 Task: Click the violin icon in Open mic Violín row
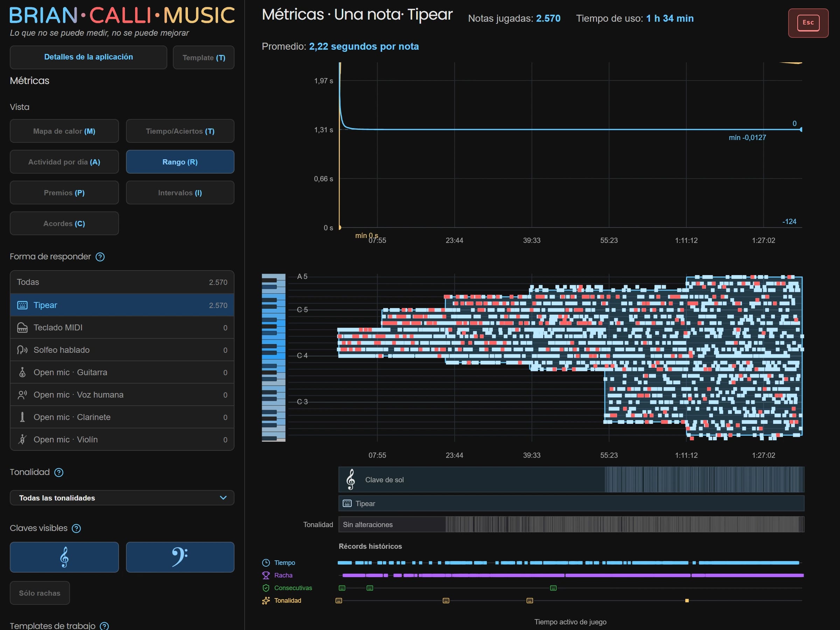22,439
